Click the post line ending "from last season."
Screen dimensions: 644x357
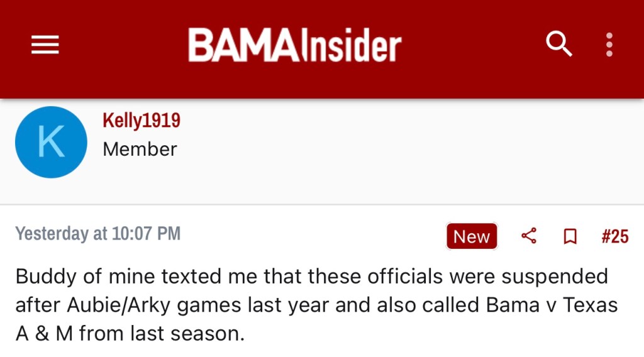click(130, 334)
